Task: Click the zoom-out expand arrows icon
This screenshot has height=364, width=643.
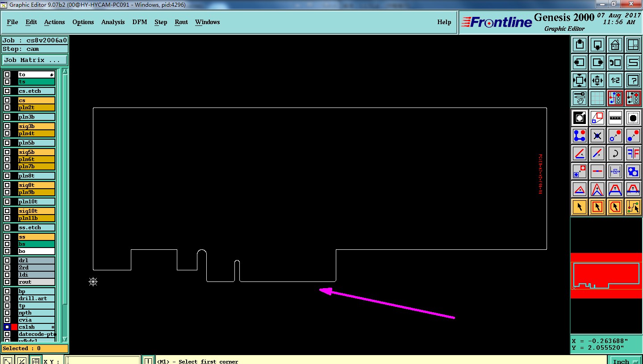Action: (x=580, y=80)
